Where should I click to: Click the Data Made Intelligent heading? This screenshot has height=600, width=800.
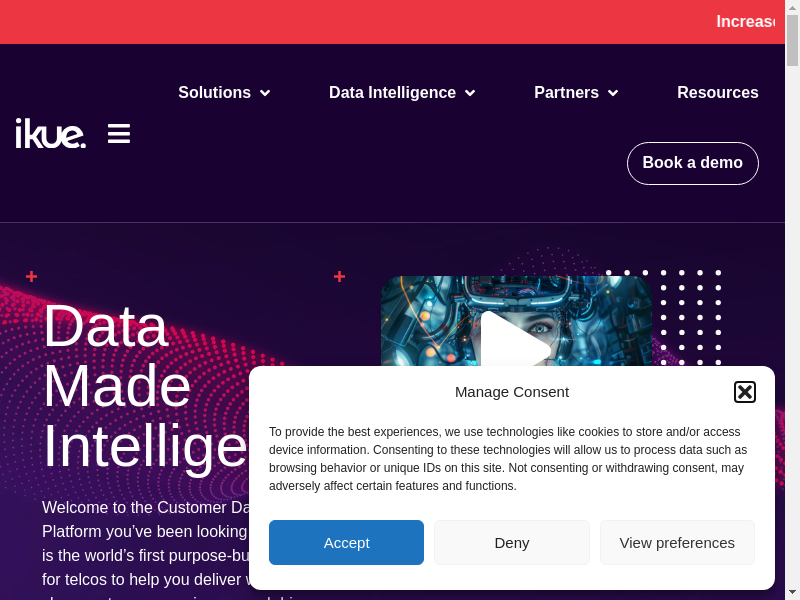pos(140,385)
